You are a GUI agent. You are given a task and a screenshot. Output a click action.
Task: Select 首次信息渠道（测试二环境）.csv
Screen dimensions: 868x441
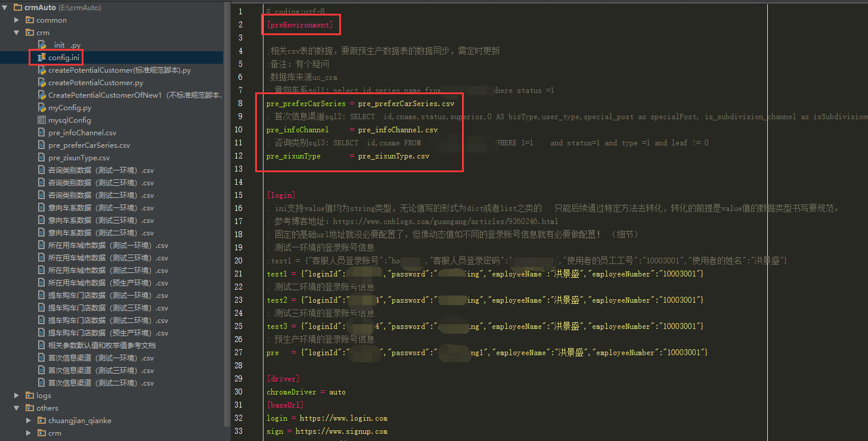[x=101, y=383]
